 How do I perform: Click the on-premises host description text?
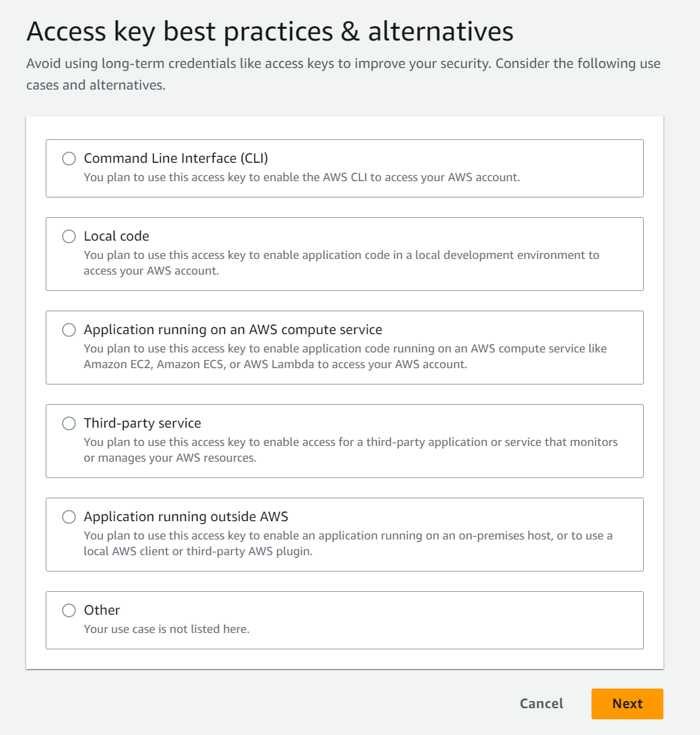(348, 543)
